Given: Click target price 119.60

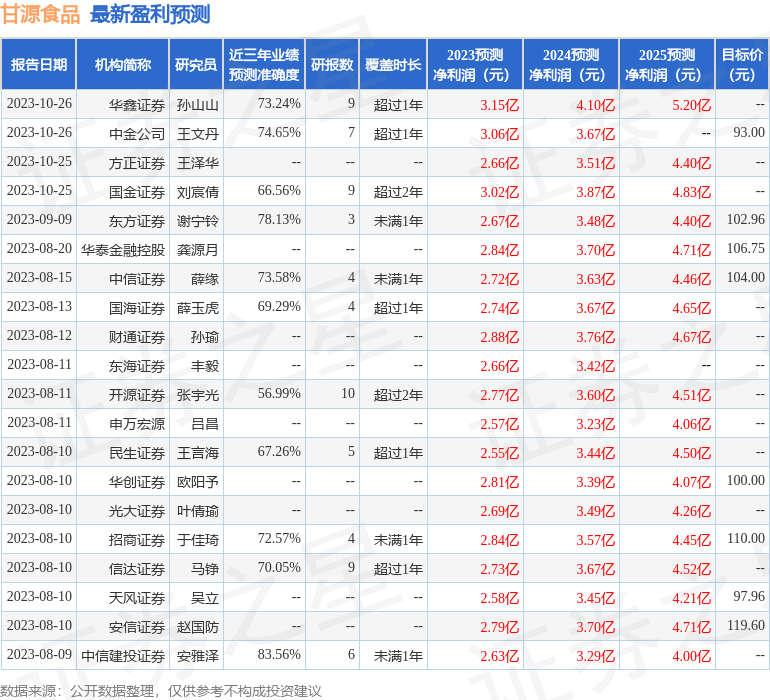Looking at the screenshot, I should coord(746,625).
